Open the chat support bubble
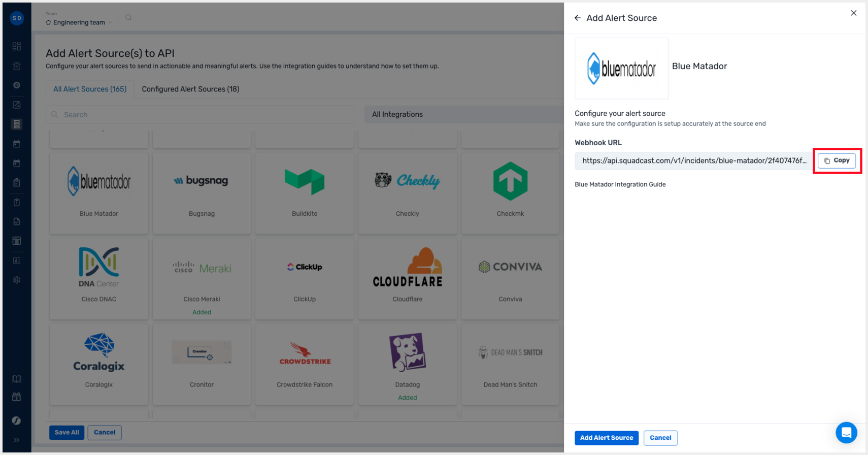868x455 pixels. coord(846,433)
